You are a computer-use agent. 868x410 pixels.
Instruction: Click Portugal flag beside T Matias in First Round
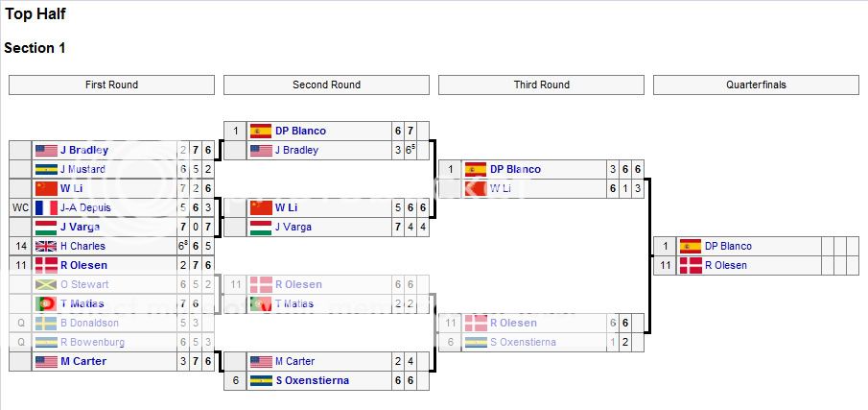[46, 303]
